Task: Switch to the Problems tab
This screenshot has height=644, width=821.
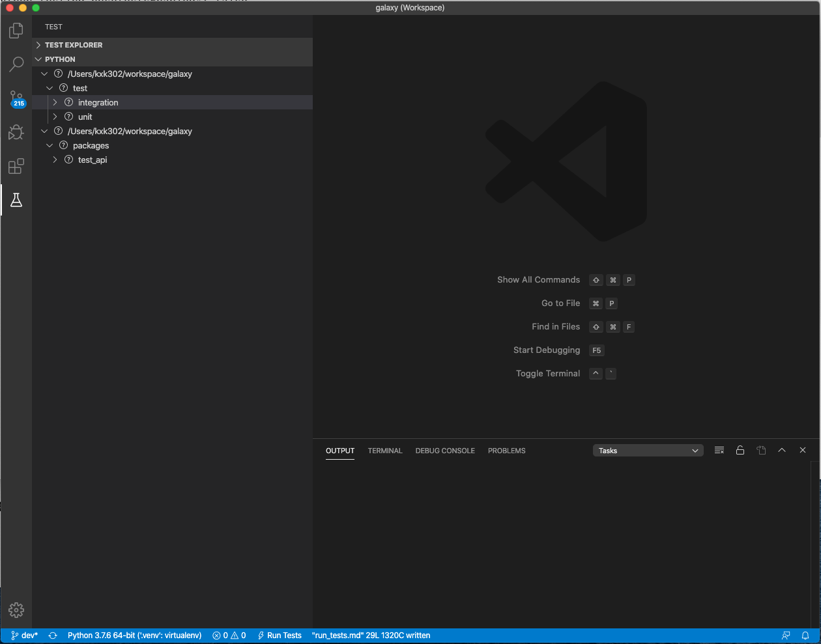Action: [x=506, y=451]
